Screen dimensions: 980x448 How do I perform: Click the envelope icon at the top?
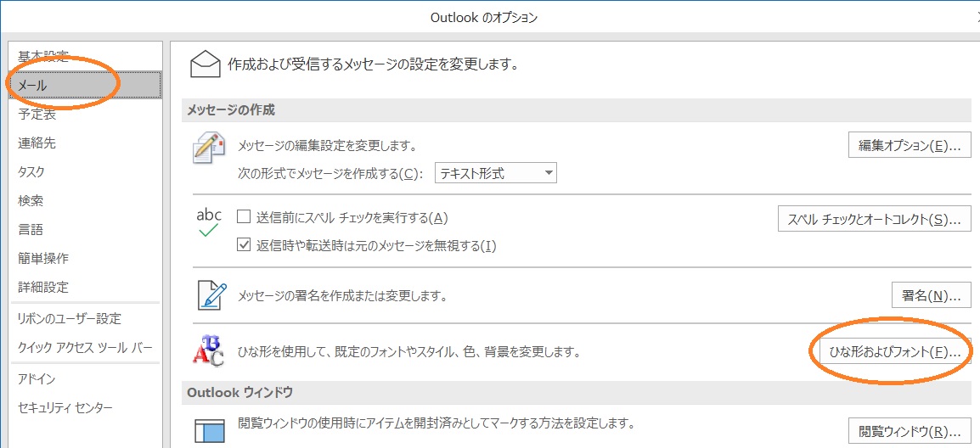click(205, 64)
